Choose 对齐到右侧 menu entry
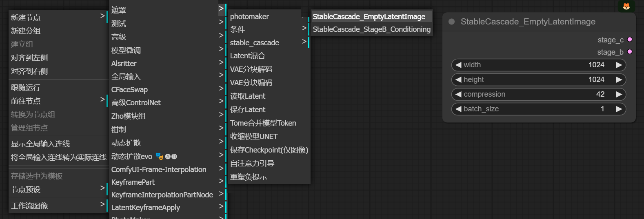The width and height of the screenshot is (644, 219). (x=58, y=71)
